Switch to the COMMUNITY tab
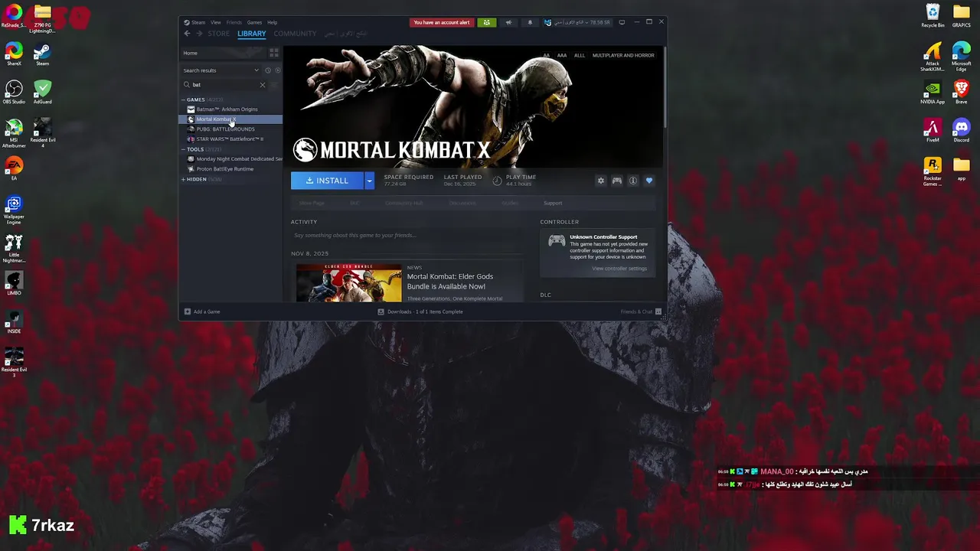The height and width of the screenshot is (551, 980). pyautogui.click(x=295, y=34)
